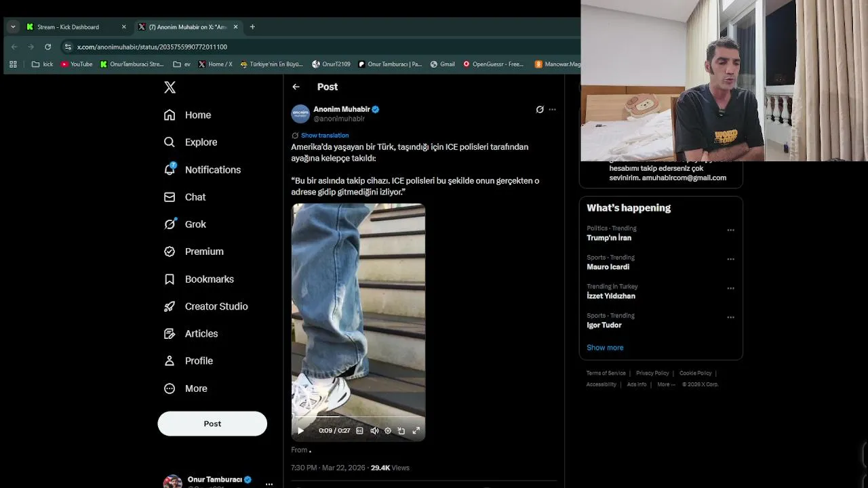The height and width of the screenshot is (488, 868).
Task: Open the OpenGuessr bookmark
Action: pyautogui.click(x=493, y=64)
